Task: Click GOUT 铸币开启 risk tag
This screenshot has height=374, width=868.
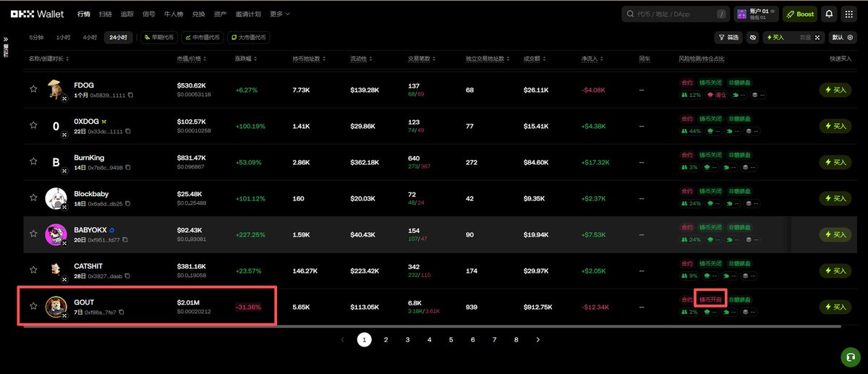Action: (710, 299)
